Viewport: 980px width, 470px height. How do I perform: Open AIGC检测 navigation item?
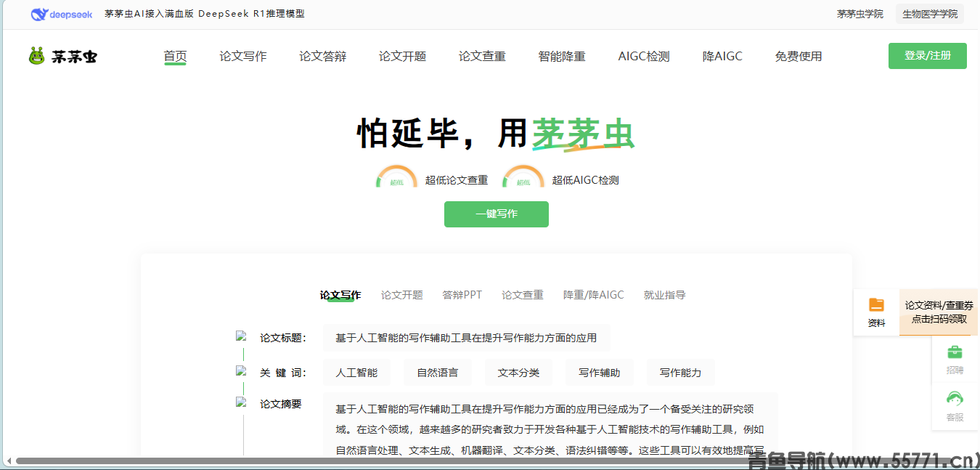click(644, 56)
